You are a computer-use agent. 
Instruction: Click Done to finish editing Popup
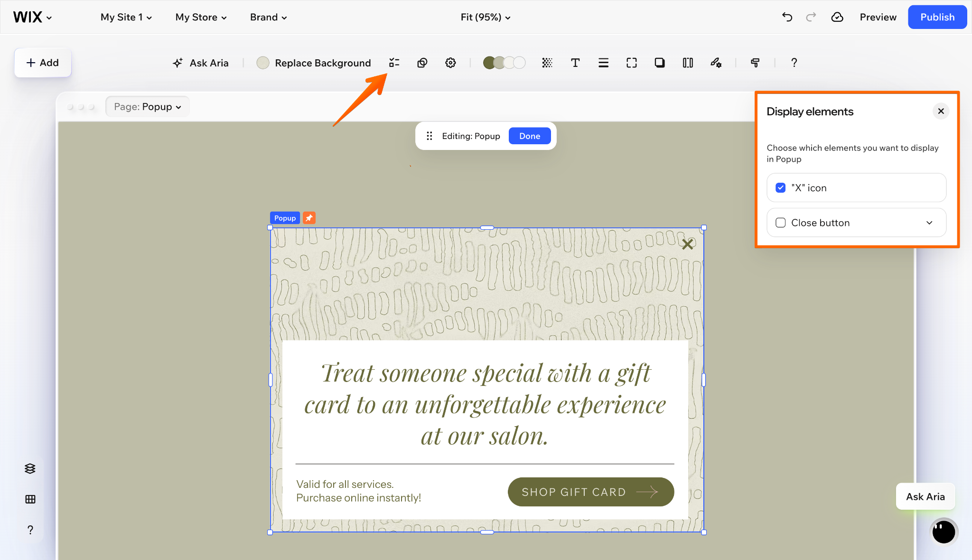530,136
